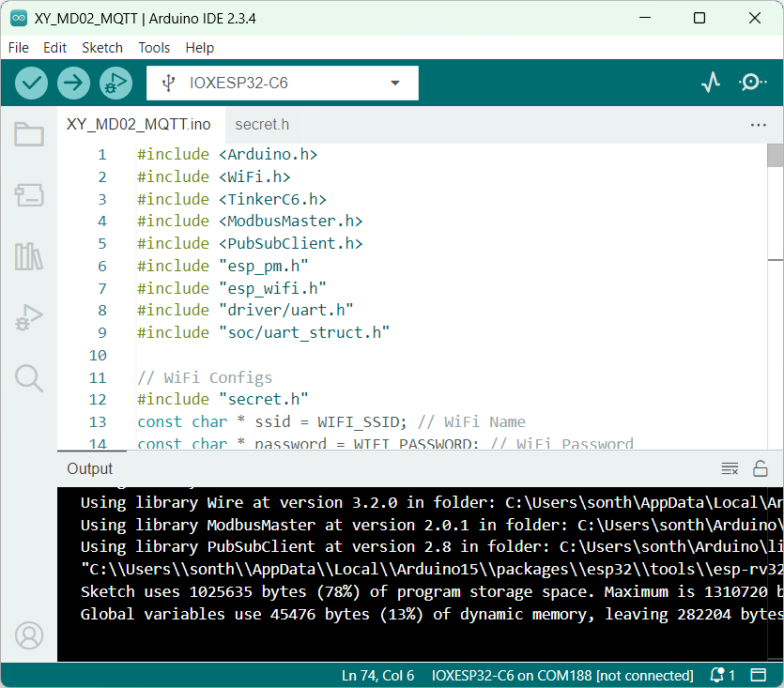Open the account profile icon
Image resolution: width=784 pixels, height=688 pixels.
pyautogui.click(x=29, y=635)
